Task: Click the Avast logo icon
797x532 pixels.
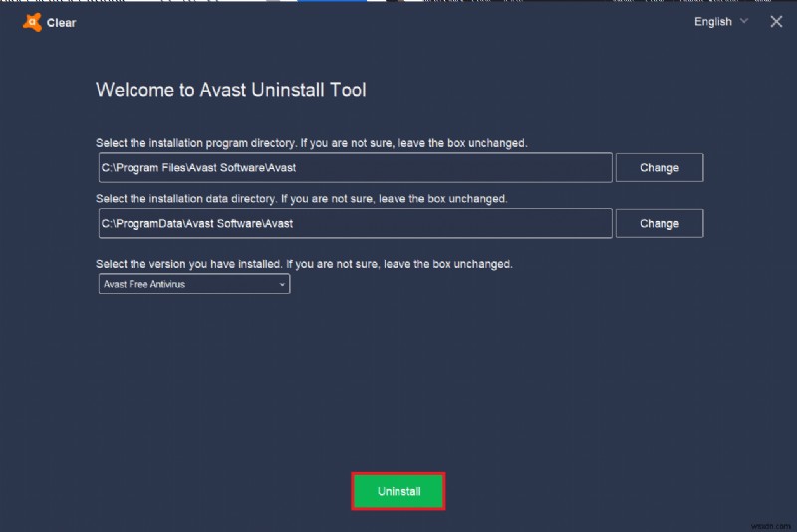Action: point(32,22)
